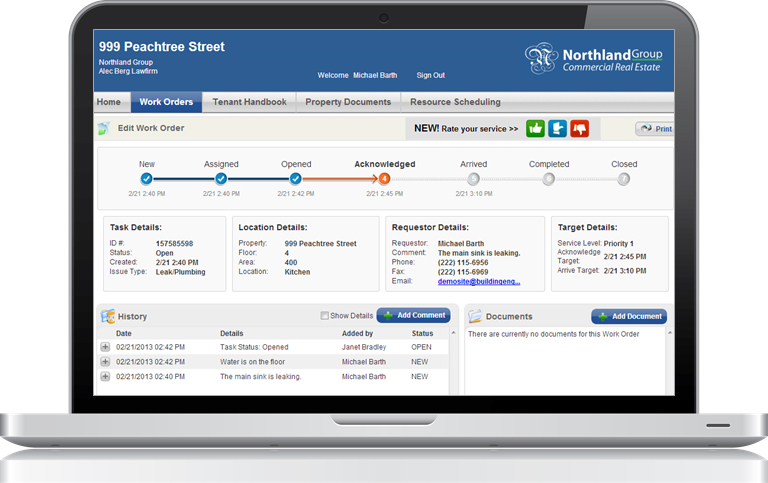Viewport: 768px width, 483px height.
Task: Enable the Show Details checkbox
Action: point(324,315)
